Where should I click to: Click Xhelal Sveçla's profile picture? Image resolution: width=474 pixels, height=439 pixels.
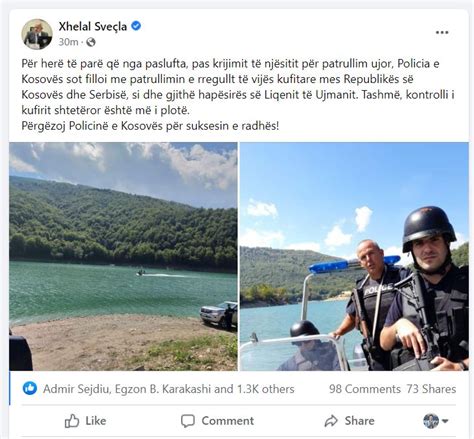click(37, 34)
